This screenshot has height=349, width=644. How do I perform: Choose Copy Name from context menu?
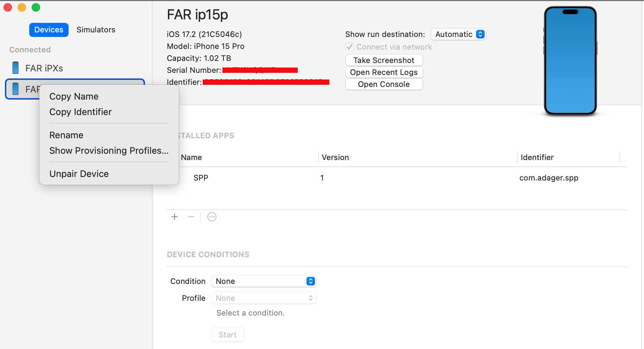[x=74, y=96]
